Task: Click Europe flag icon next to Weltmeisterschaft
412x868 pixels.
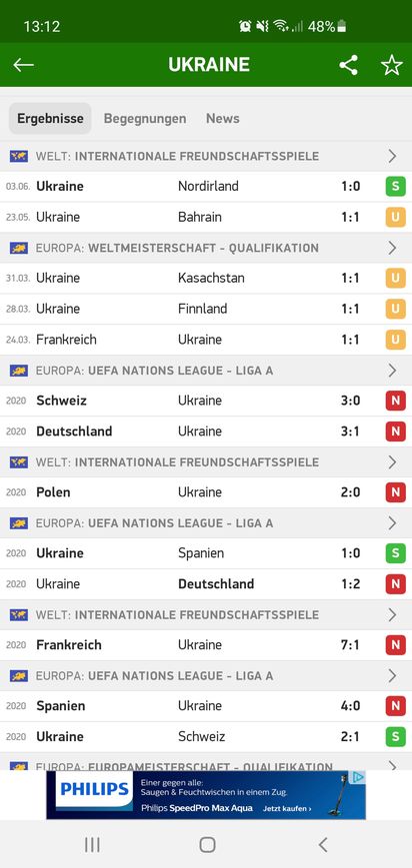Action: pyautogui.click(x=19, y=248)
